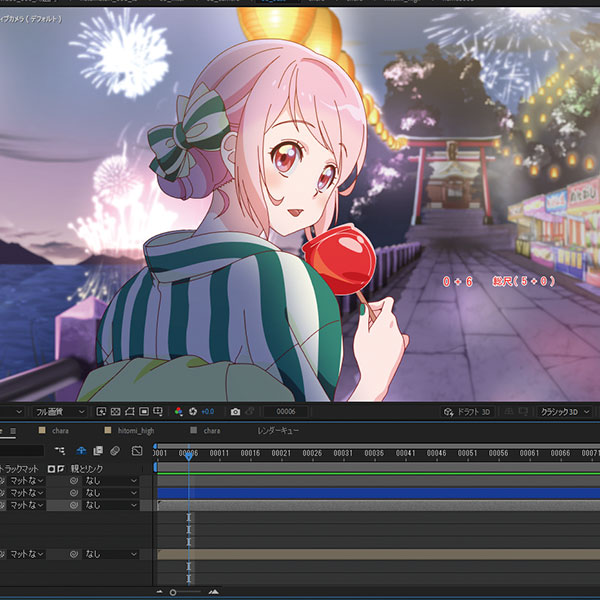
Task: Click the parent pick whip on the top layer row
Action: tap(74, 481)
